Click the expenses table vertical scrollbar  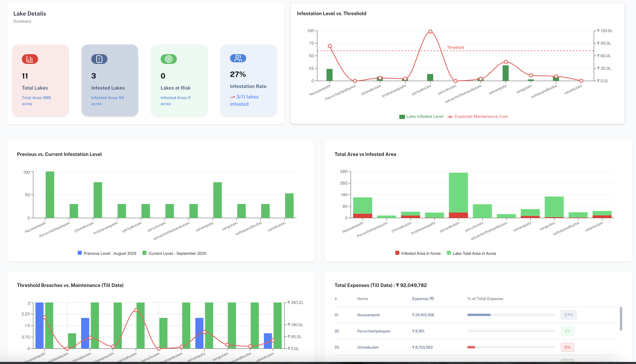click(x=621, y=319)
